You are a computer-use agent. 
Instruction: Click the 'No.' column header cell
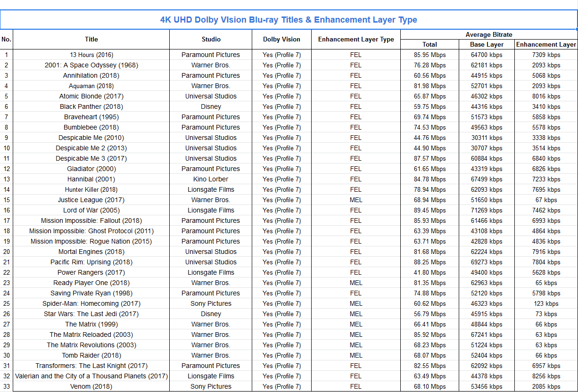7,40
